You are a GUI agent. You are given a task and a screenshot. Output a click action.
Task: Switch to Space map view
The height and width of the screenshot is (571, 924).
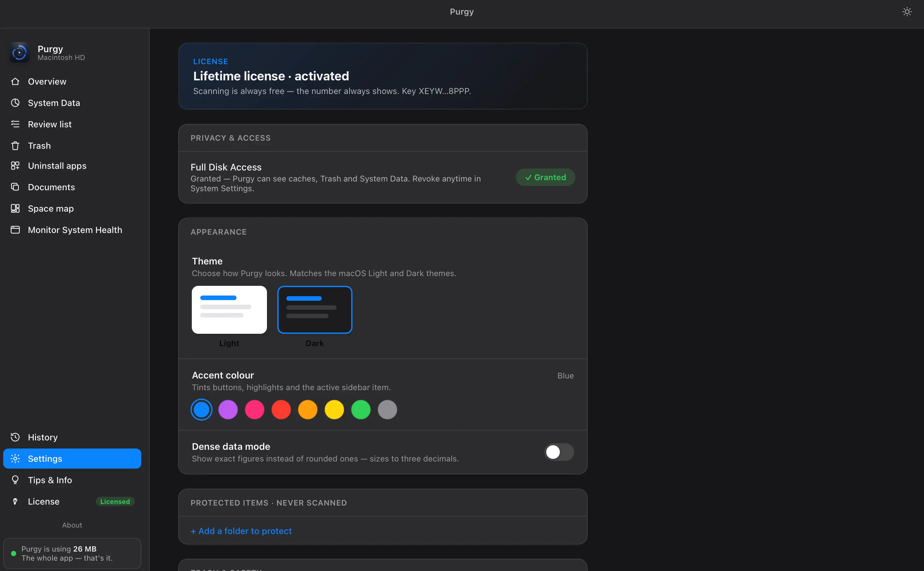[72, 208]
